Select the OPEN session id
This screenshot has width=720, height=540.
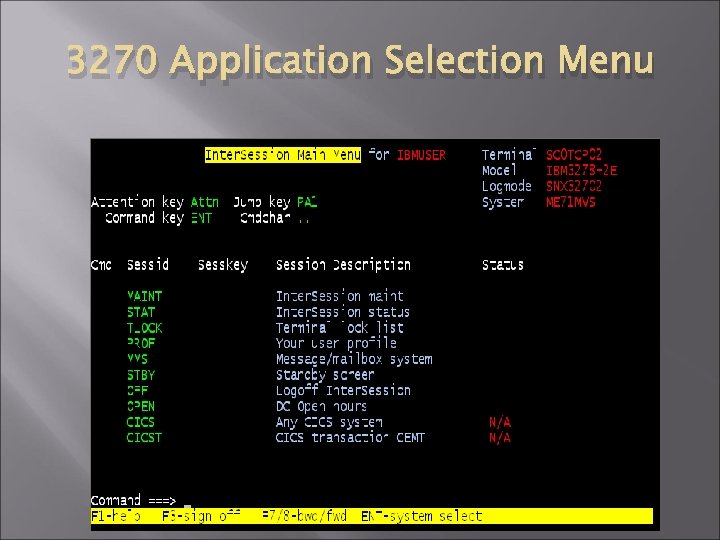pos(141,406)
